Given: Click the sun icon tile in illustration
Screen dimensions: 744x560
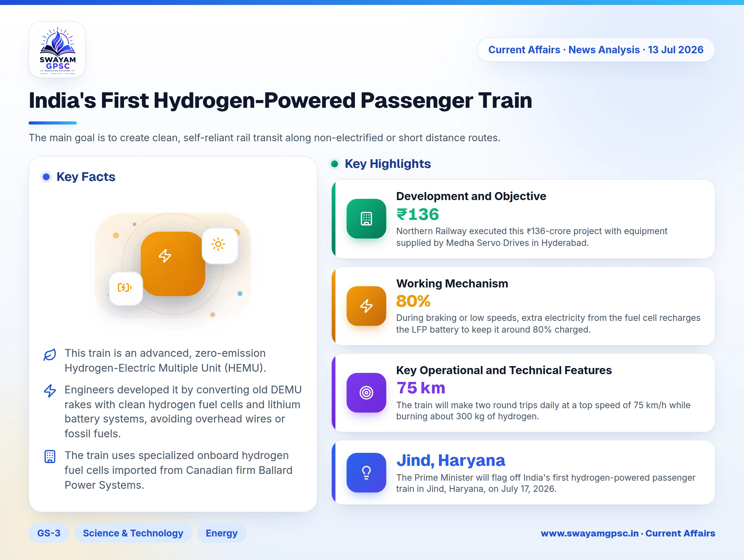Looking at the screenshot, I should (x=220, y=246).
